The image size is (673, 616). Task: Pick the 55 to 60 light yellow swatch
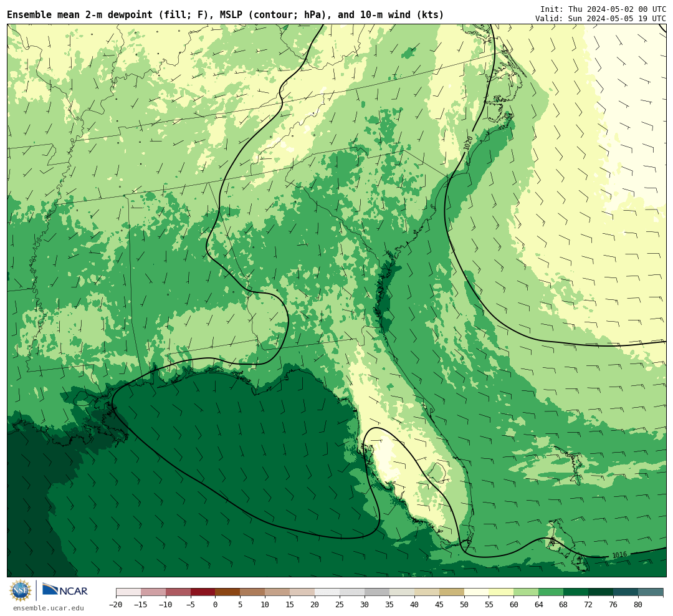502,592
